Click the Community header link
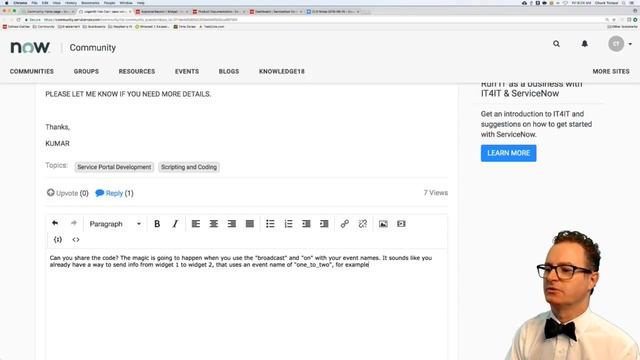The width and height of the screenshot is (640, 360). click(x=93, y=48)
